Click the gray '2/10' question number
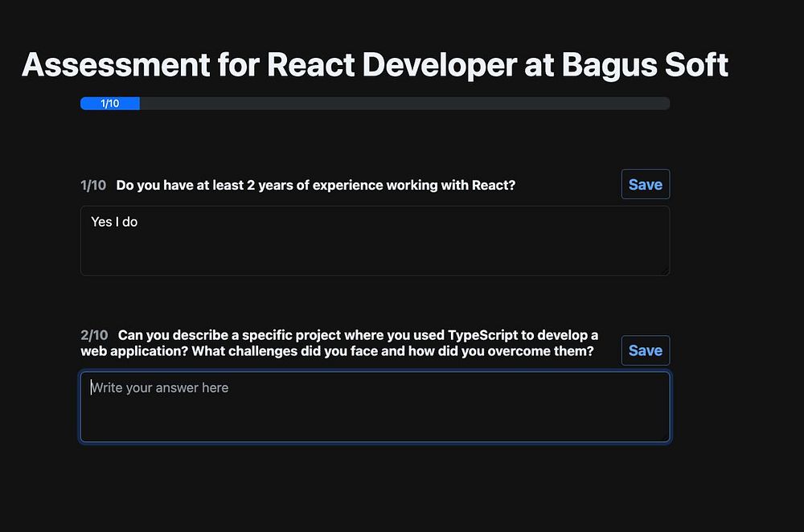Image resolution: width=804 pixels, height=532 pixels. pyautogui.click(x=94, y=335)
